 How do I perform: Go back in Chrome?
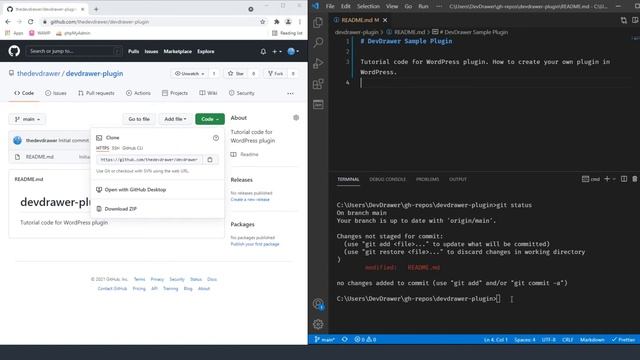[x=8, y=22]
